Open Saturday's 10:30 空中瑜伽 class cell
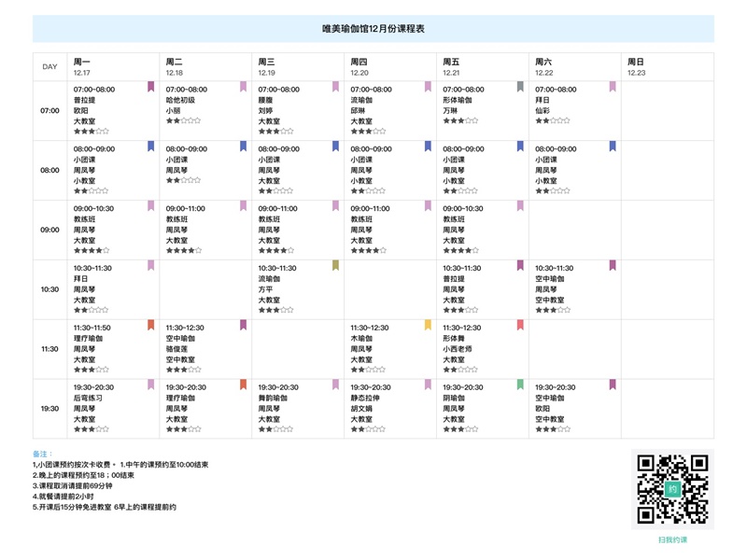This screenshot has width=747, height=560. pyautogui.click(x=574, y=289)
